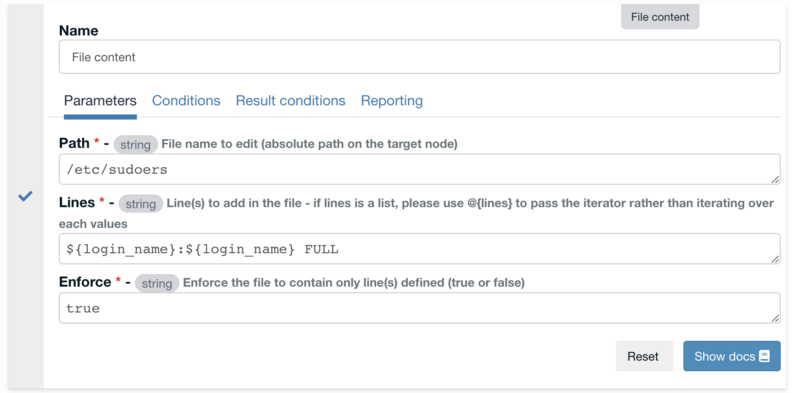Switch to the Conditions tab

tap(186, 101)
